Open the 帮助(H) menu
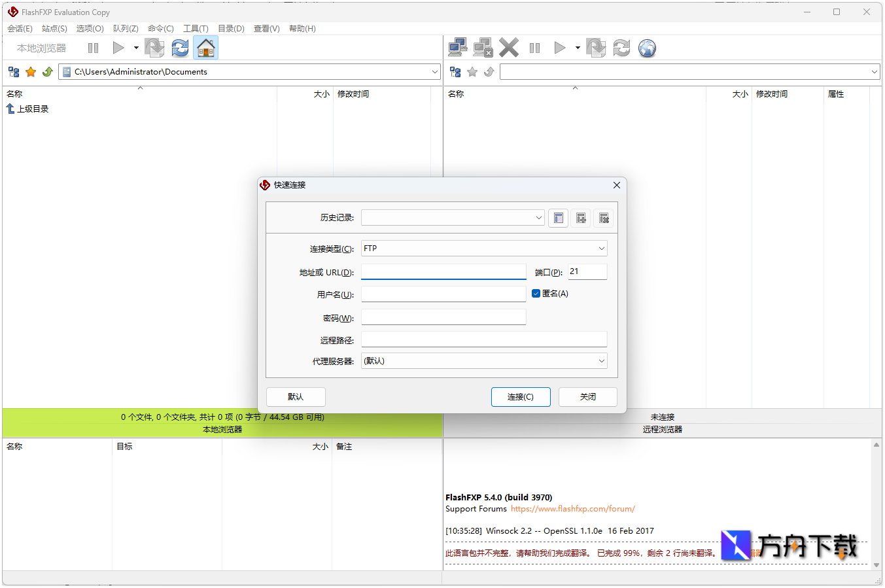The image size is (885, 588). pyautogui.click(x=302, y=29)
